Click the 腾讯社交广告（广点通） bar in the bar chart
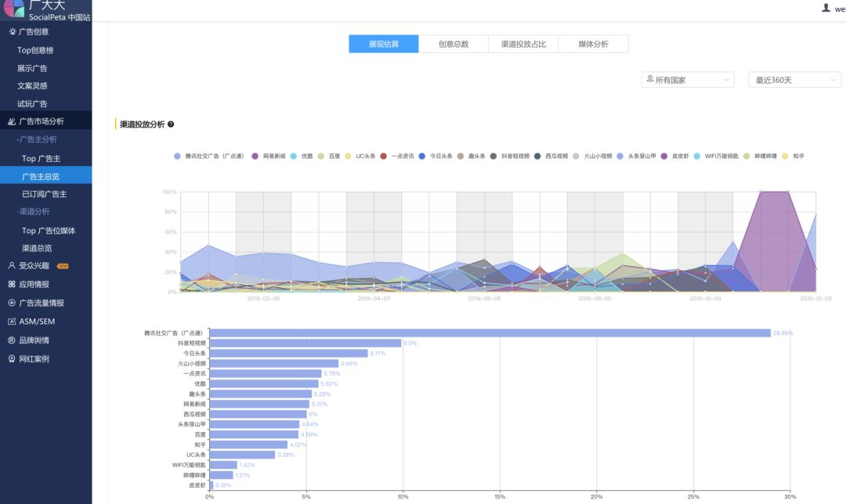Image resolution: width=846 pixels, height=504 pixels. coord(490,333)
